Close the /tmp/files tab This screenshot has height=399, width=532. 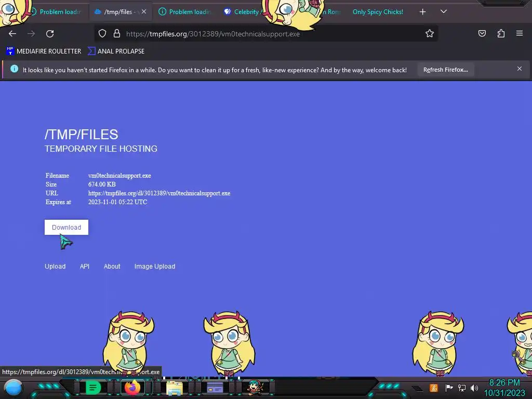pos(144,11)
